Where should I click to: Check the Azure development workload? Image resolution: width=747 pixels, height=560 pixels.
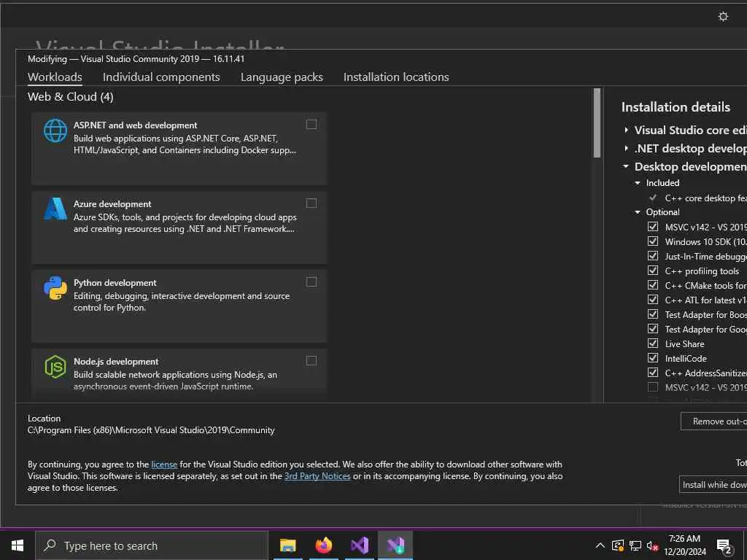click(x=311, y=203)
